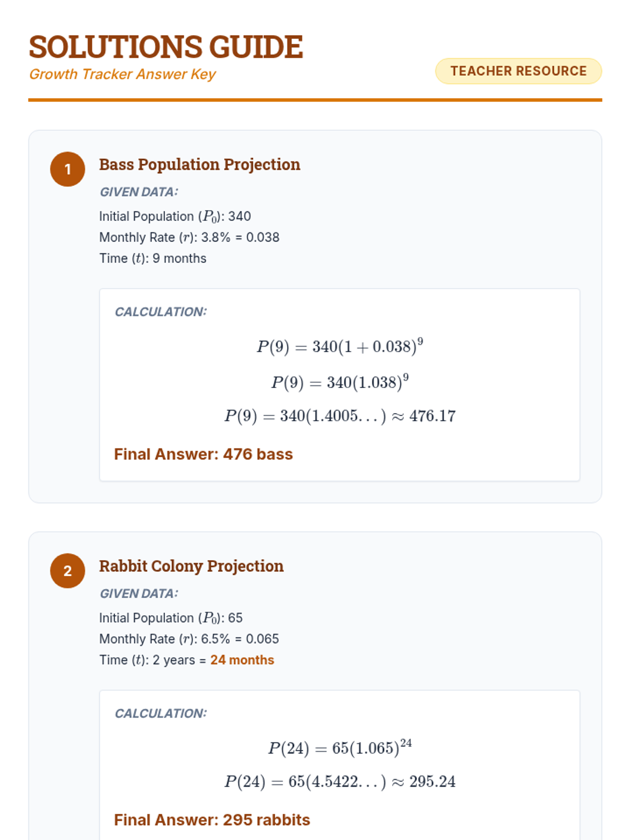Click the 340(1.038) formula line
Viewport: 630px width, 840px height.
click(340, 382)
